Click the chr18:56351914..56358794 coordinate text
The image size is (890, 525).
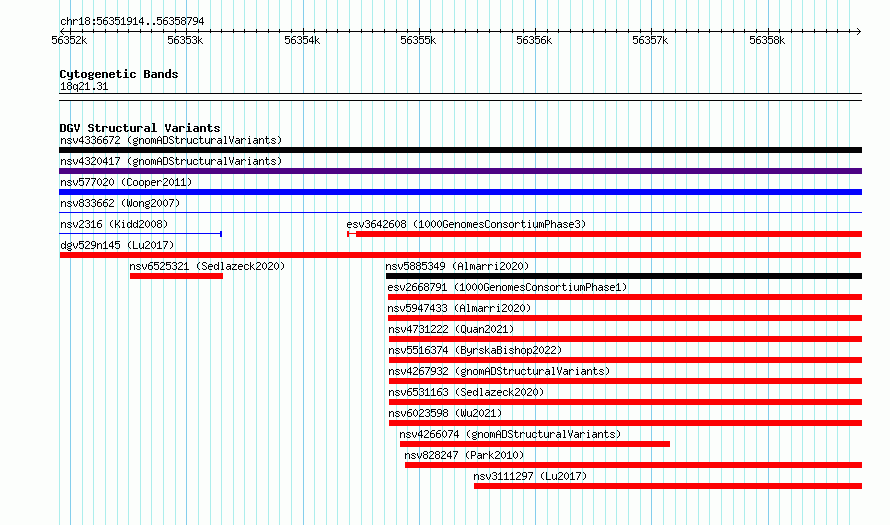pyautogui.click(x=132, y=21)
